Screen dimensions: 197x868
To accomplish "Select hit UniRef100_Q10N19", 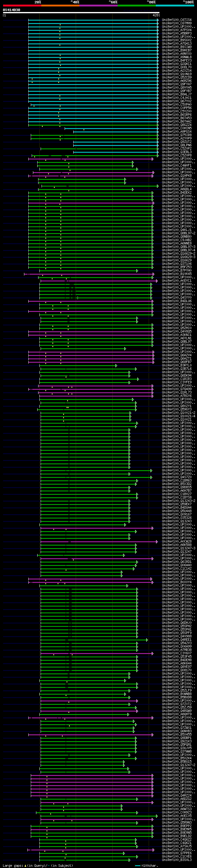I will pyautogui.click(x=177, y=74).
